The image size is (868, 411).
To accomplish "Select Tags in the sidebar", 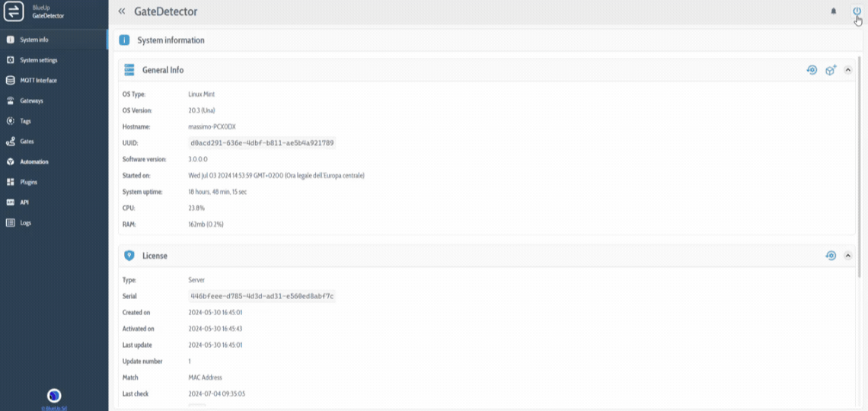I will point(25,121).
